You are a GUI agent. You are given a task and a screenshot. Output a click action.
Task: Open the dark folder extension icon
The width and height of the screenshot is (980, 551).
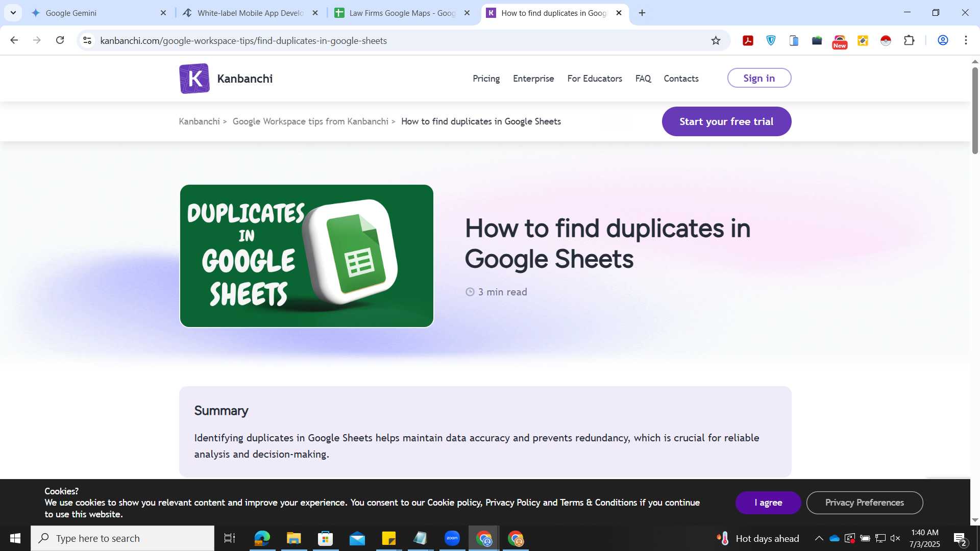click(x=817, y=40)
